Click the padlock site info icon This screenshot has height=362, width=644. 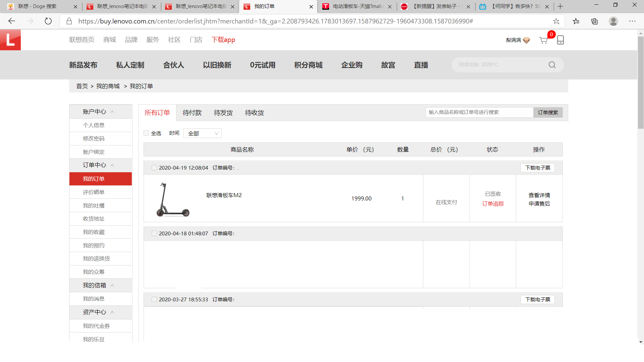(x=69, y=21)
